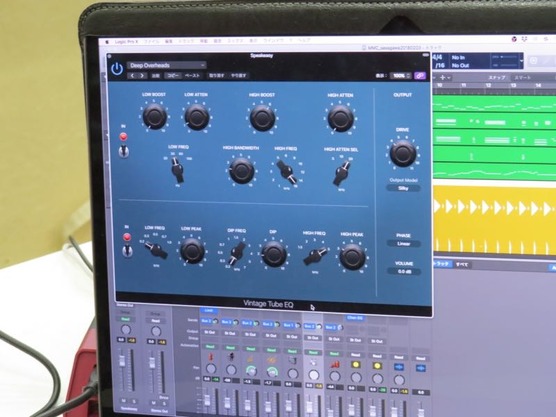Click the LOW ATTEN knob

pos(197,117)
